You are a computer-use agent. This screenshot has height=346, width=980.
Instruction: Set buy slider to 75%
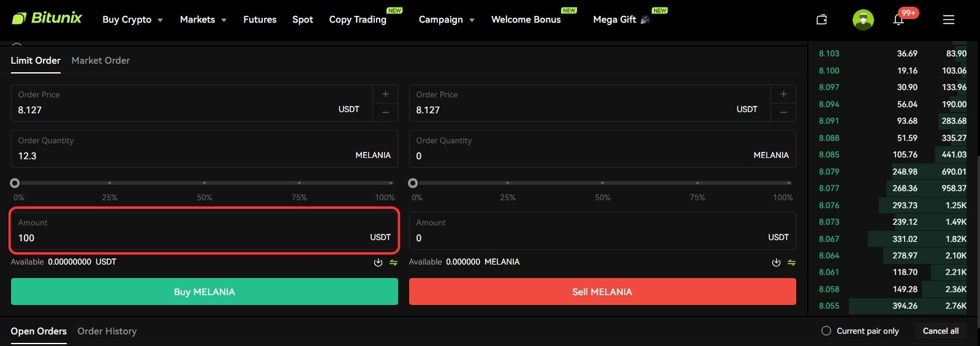pos(299,183)
